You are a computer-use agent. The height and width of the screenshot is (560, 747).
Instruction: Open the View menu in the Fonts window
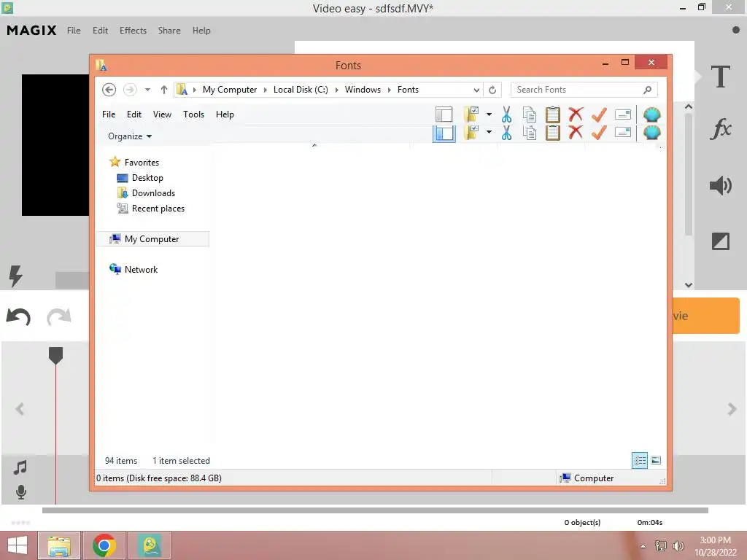[162, 114]
